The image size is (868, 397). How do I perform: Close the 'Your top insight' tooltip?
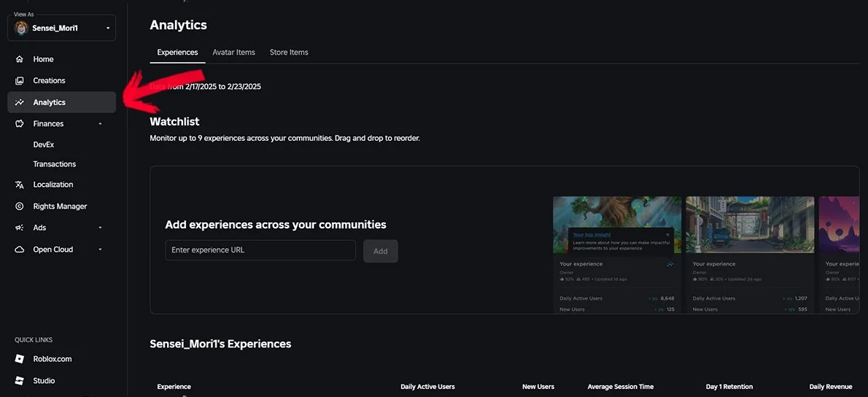click(667, 235)
